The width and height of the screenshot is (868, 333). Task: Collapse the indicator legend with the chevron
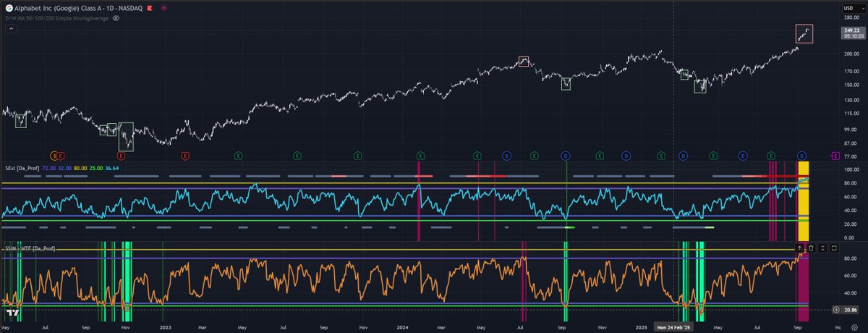[x=12, y=28]
